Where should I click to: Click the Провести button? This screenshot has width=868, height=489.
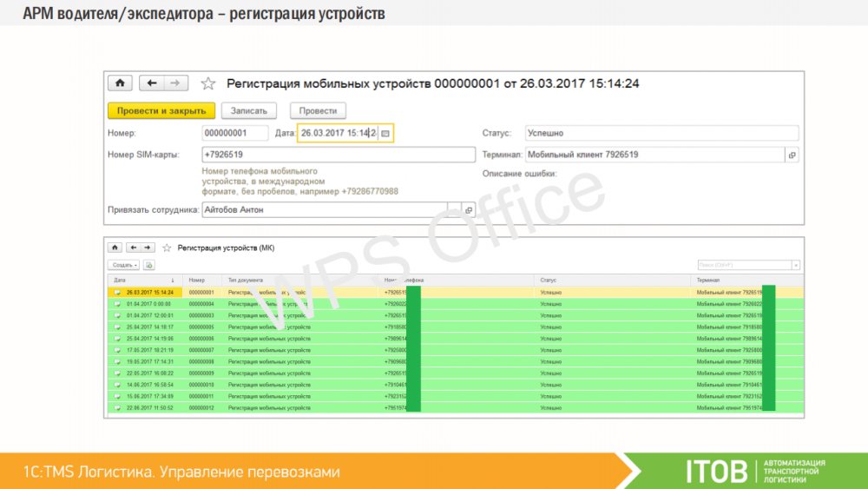(x=318, y=111)
